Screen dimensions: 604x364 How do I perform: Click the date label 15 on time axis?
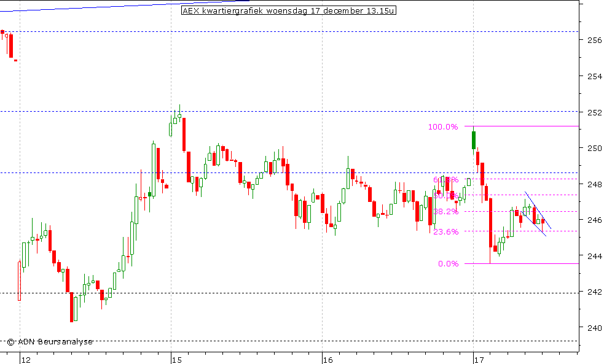(x=177, y=360)
